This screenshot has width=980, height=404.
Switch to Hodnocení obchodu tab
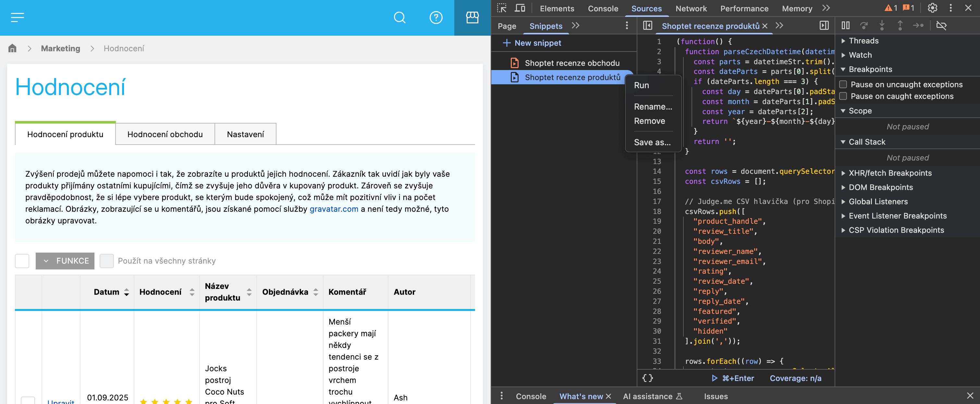coord(165,134)
